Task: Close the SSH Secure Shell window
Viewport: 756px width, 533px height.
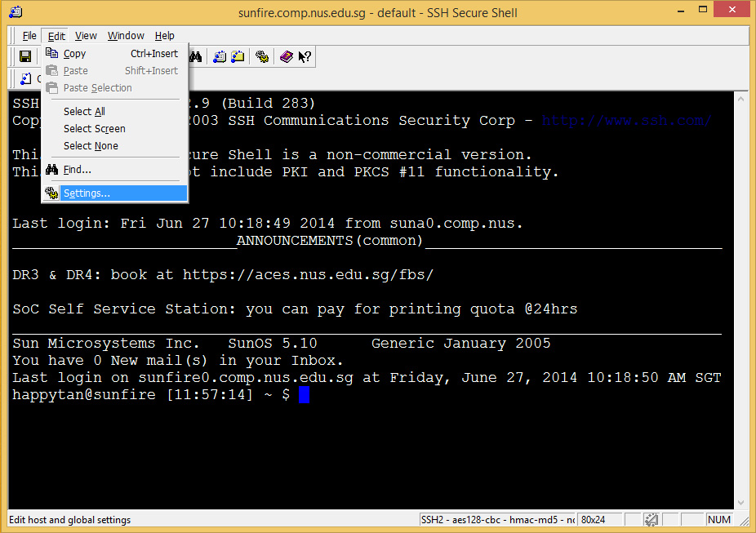Action: 732,10
